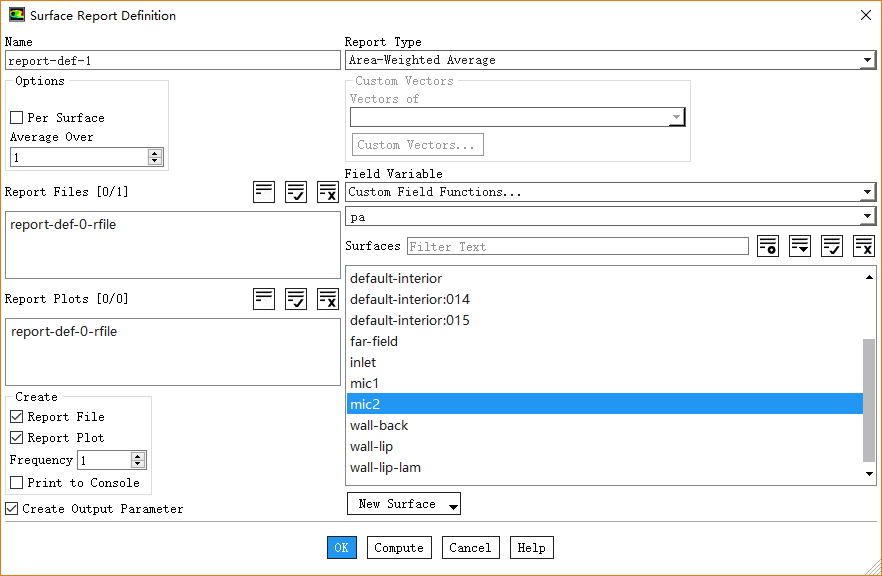
Task: Select mic1 in the surfaces list
Action: (x=365, y=383)
